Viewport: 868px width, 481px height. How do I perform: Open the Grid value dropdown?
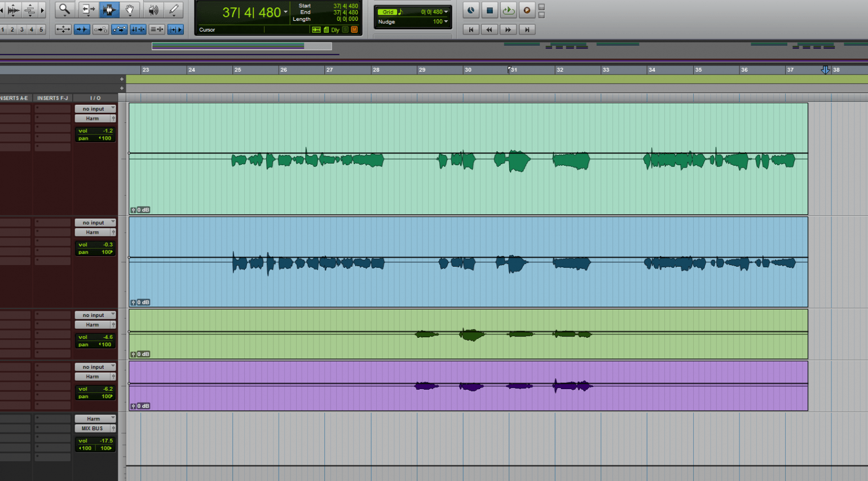click(447, 11)
